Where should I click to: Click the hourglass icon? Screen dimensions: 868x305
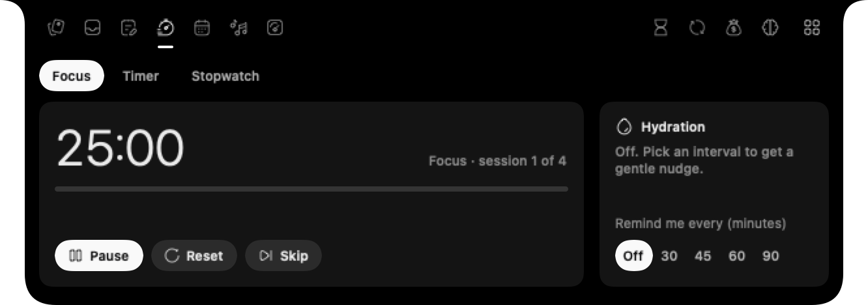(x=661, y=28)
